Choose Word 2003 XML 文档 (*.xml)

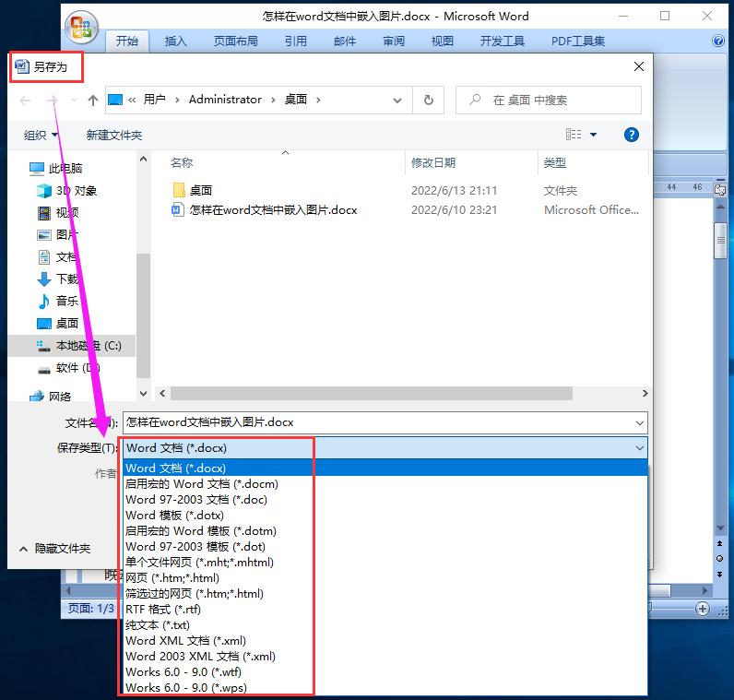pos(385,657)
